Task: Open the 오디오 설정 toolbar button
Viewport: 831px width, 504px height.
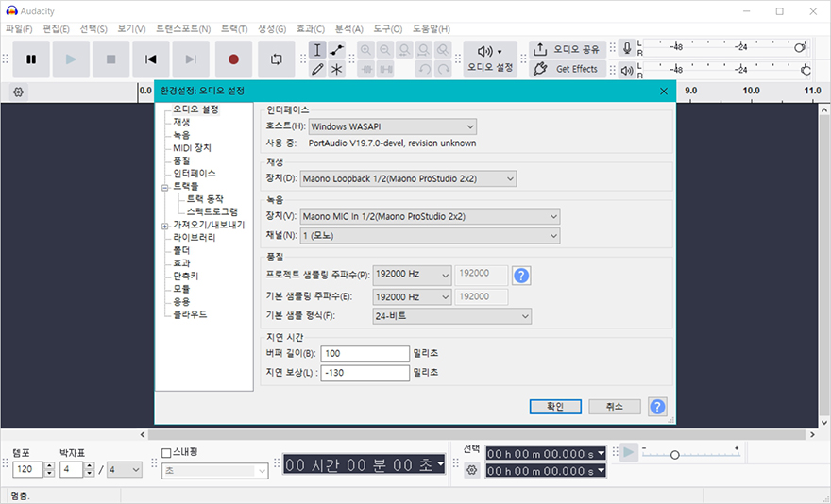Action: point(490,59)
